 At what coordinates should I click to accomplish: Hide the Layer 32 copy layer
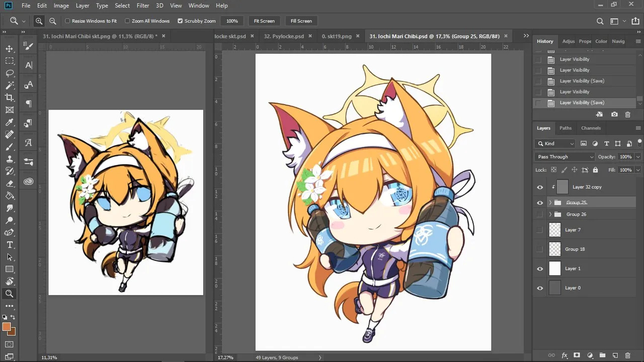(x=540, y=187)
